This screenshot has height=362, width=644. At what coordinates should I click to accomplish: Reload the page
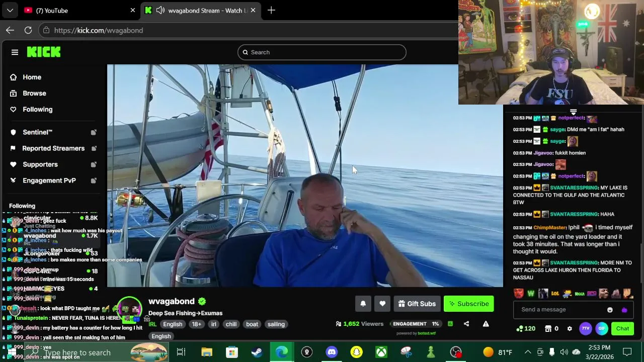coord(28,30)
